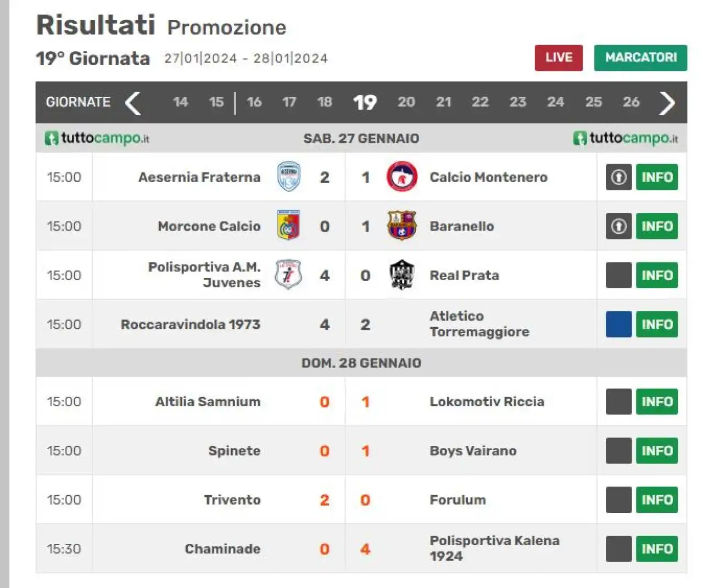The height and width of the screenshot is (588, 703).
Task: Click the left tuttocampo.it logo
Action: [x=97, y=138]
